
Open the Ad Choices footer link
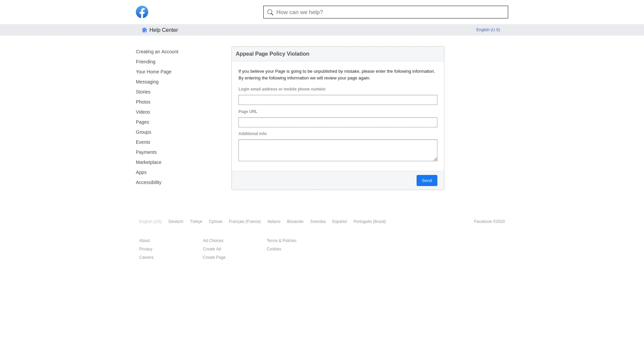(x=213, y=241)
